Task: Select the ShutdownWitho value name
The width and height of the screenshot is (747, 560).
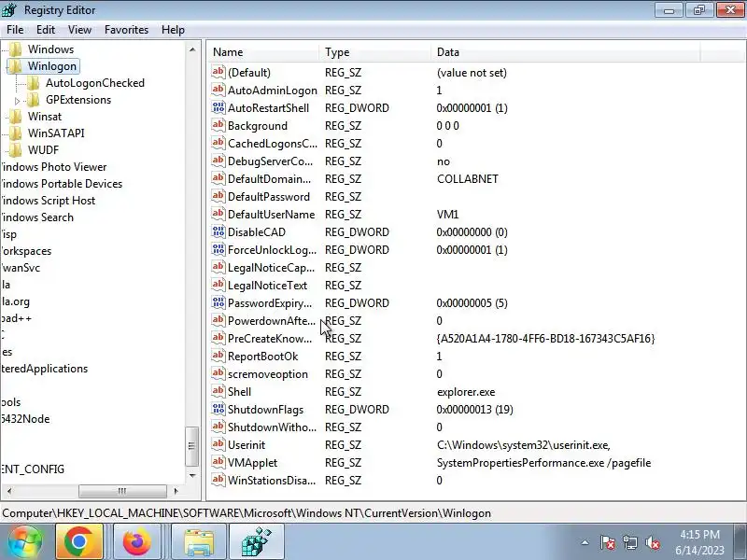Action: coord(272,427)
